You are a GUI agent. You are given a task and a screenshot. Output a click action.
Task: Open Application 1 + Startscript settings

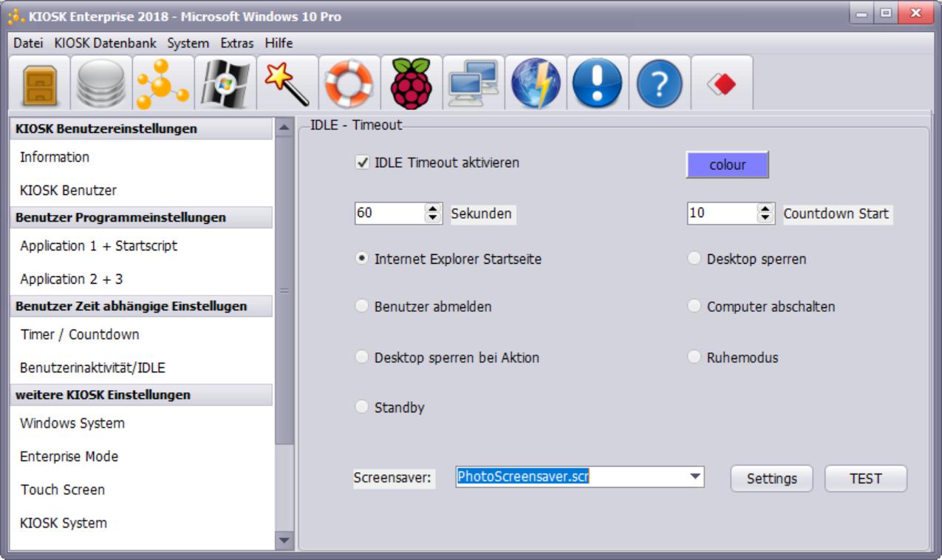[140, 246]
